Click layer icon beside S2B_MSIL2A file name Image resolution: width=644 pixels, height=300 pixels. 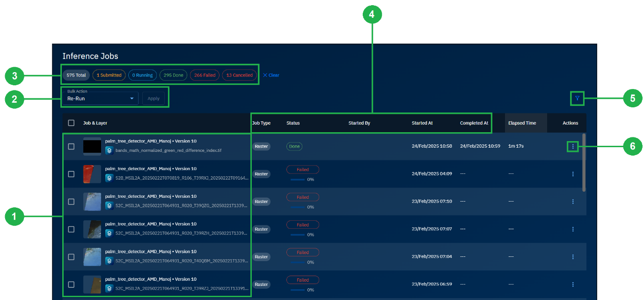pyautogui.click(x=109, y=178)
